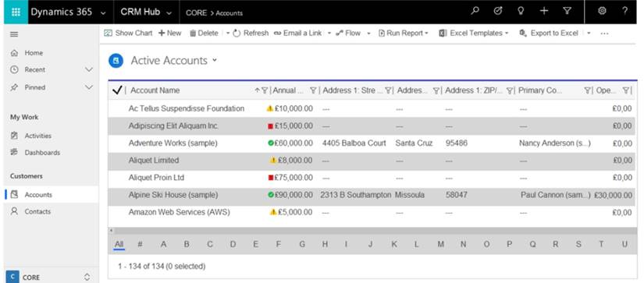644x283 pixels.
Task: Click the filter icon on Annual column
Action: pyautogui.click(x=313, y=90)
